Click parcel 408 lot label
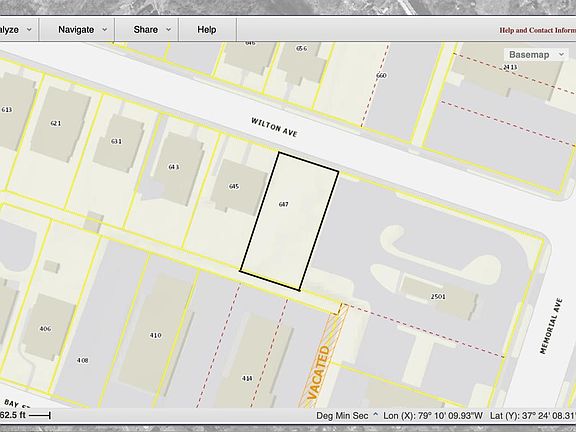 (83, 360)
